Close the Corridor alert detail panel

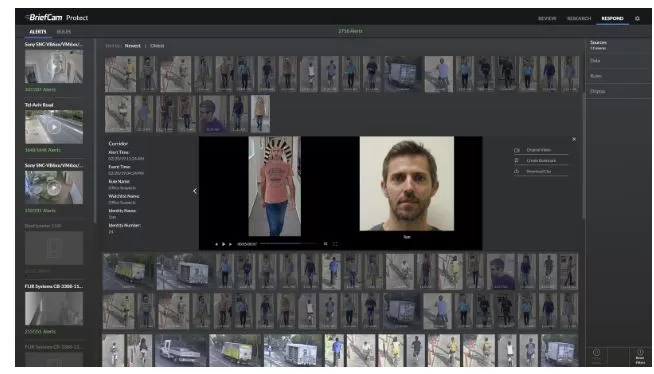click(x=574, y=139)
